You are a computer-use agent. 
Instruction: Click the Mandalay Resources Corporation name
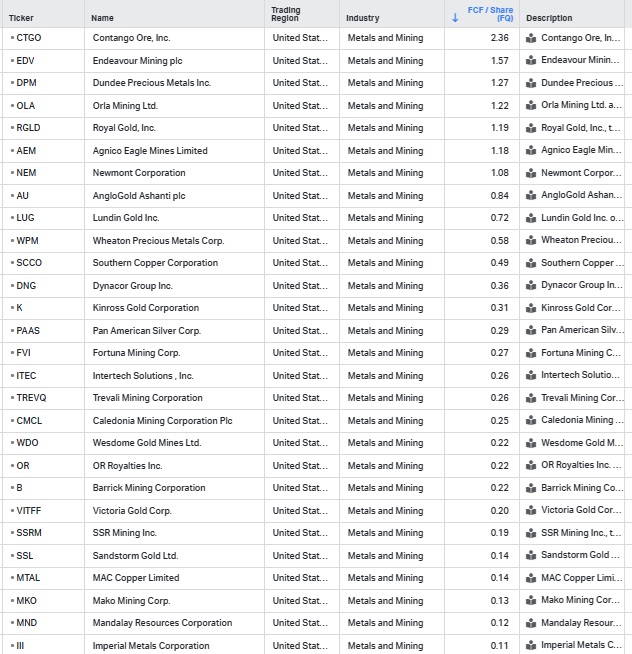pos(162,623)
